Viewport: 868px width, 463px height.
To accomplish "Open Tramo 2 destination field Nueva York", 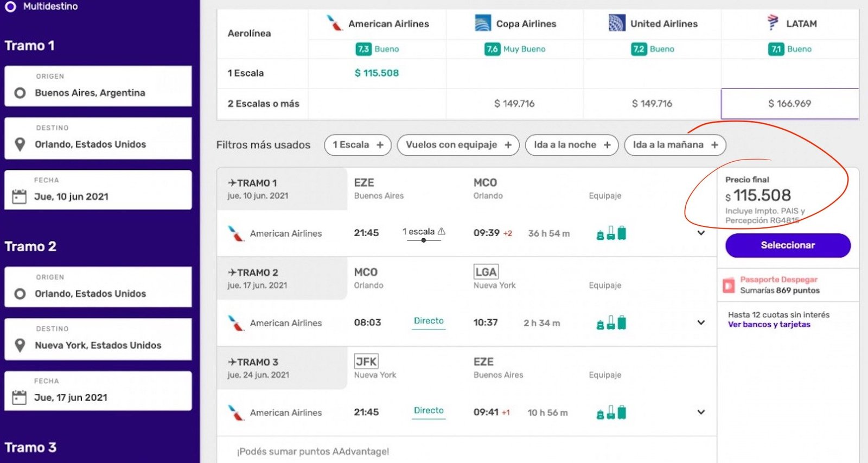I will (98, 339).
